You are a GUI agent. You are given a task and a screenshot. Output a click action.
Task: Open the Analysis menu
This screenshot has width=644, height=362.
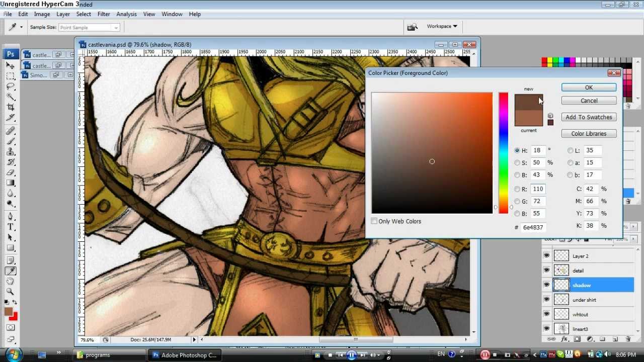point(126,14)
